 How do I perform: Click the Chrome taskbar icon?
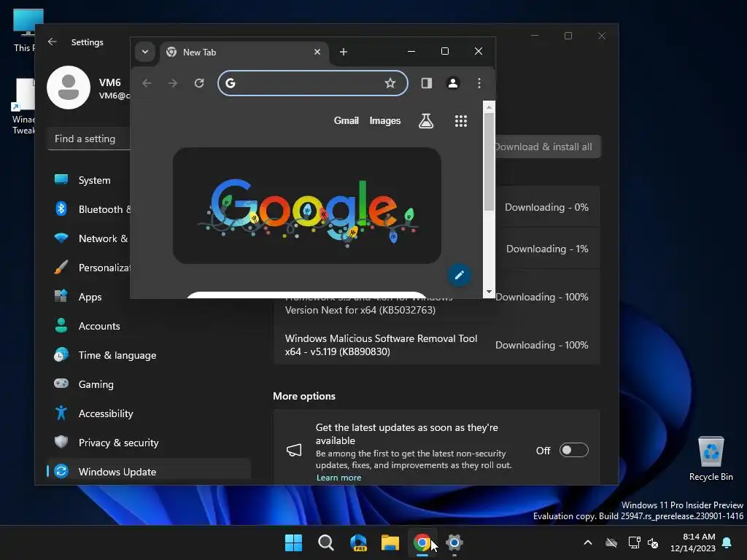pos(422,542)
